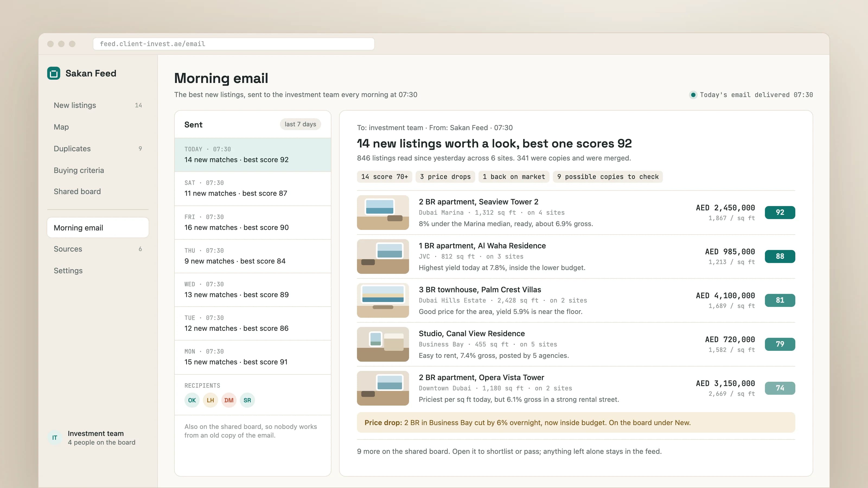Click the New listings count 14
Viewport: 868px width, 488px height.
click(138, 105)
